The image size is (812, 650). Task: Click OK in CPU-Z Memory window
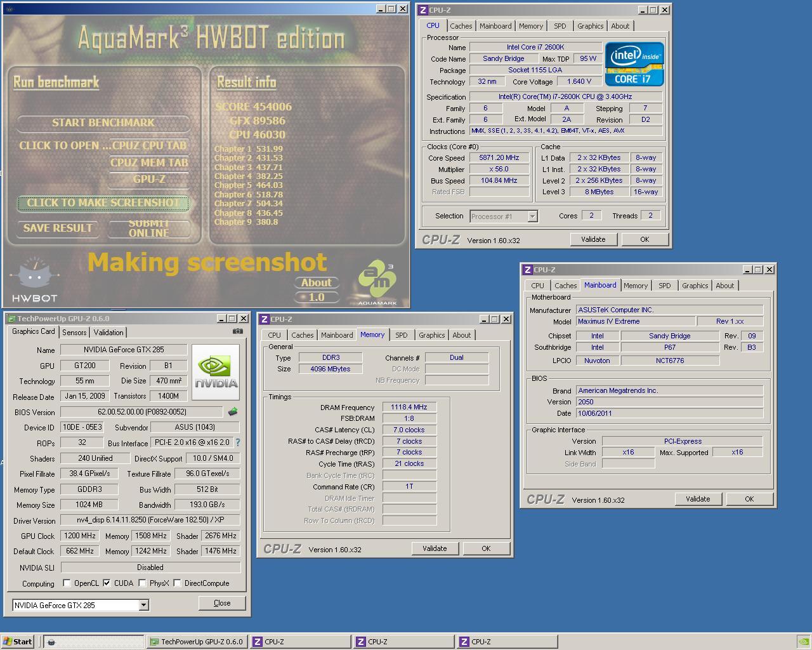pyautogui.click(x=486, y=548)
